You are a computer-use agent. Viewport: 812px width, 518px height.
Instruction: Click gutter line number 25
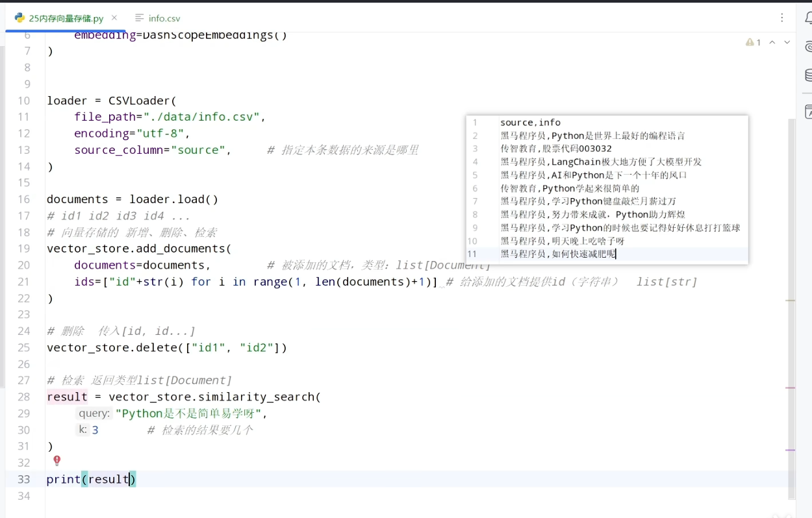pyautogui.click(x=23, y=347)
